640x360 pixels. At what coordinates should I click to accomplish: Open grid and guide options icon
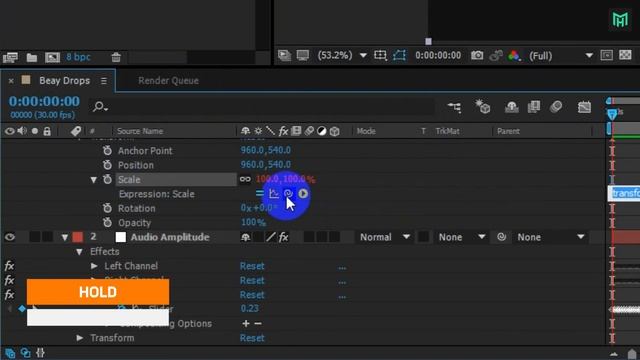tap(380, 55)
